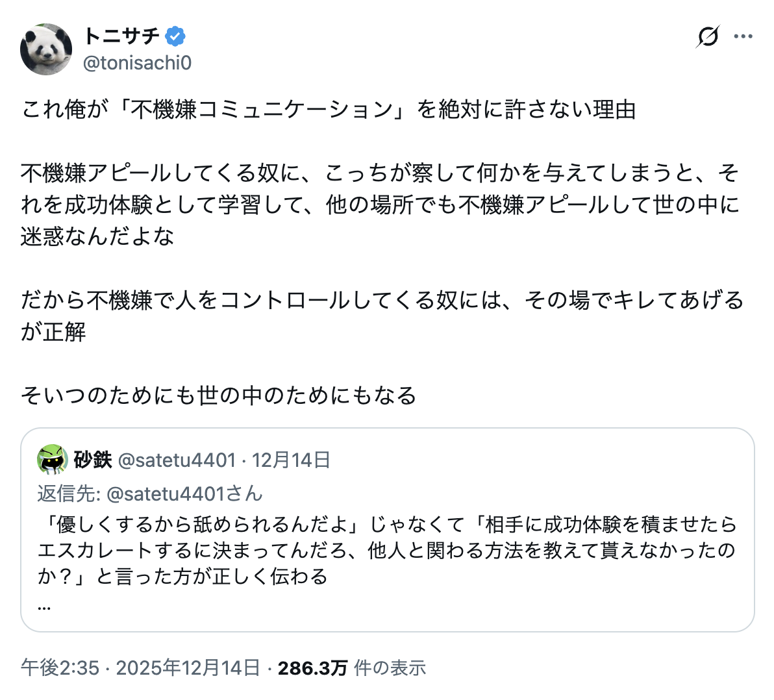Open the 286.3万 view count

tap(312, 668)
